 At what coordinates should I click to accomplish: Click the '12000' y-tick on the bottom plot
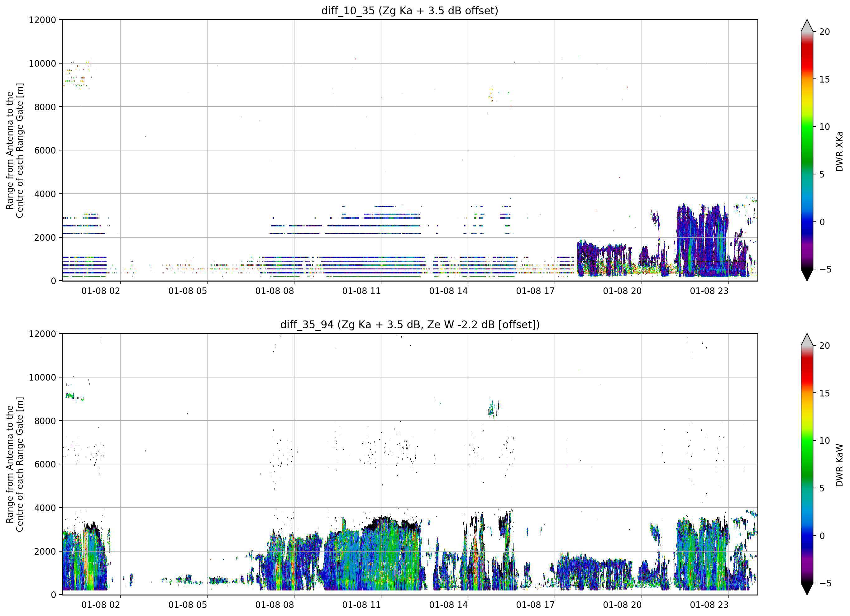[42, 334]
